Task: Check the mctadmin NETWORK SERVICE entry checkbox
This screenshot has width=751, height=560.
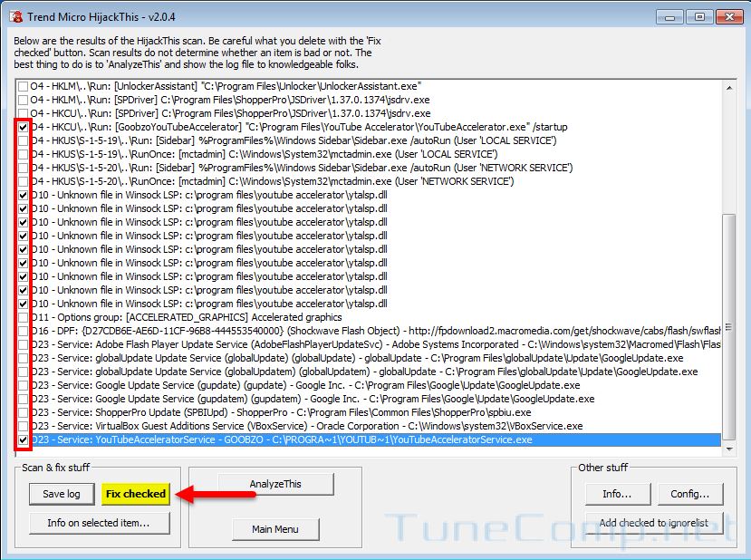Action: [23, 181]
